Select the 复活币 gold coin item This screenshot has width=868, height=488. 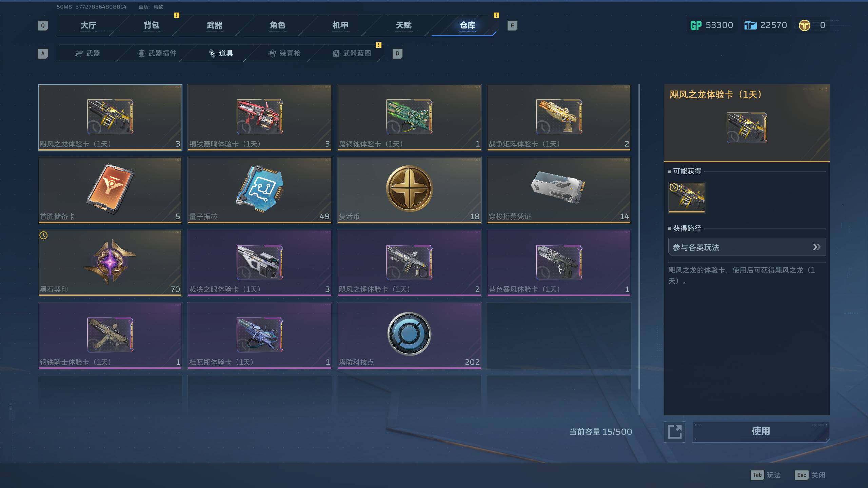[409, 190]
